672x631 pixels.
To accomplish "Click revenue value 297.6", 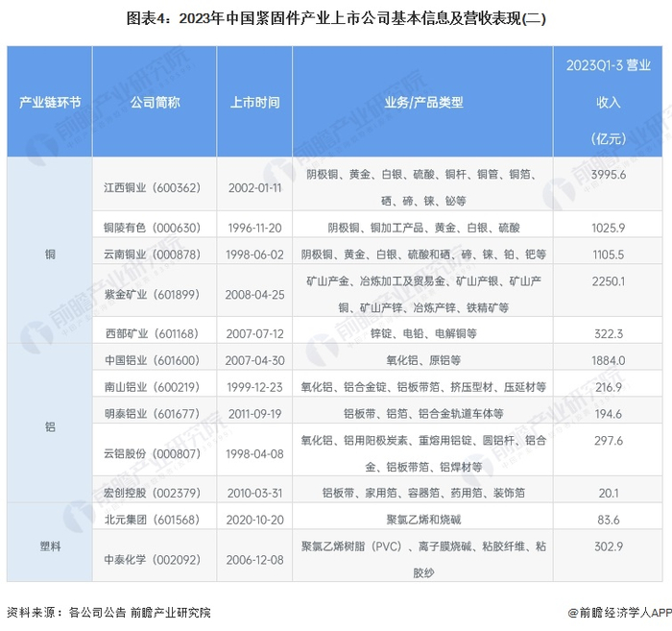I will (608, 440).
